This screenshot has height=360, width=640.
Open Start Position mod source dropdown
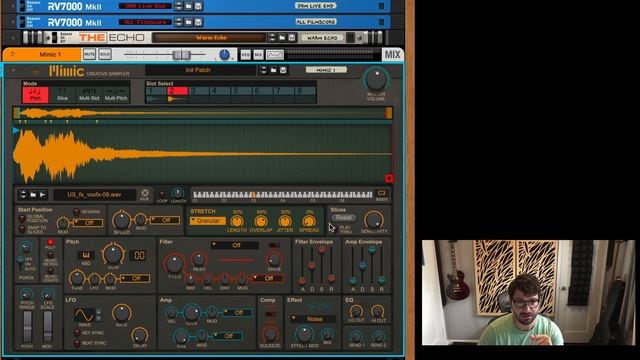point(88,223)
